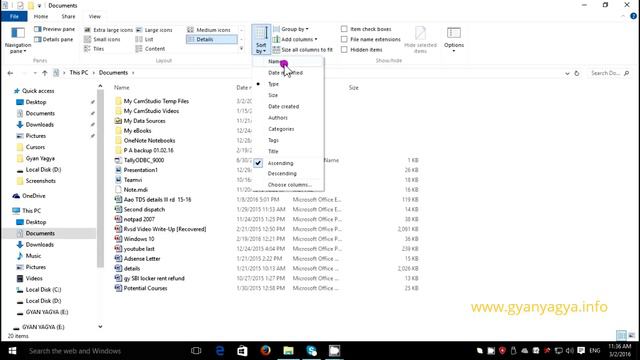640x360 pixels.
Task: Select Content layout view
Action: pyautogui.click(x=150, y=49)
